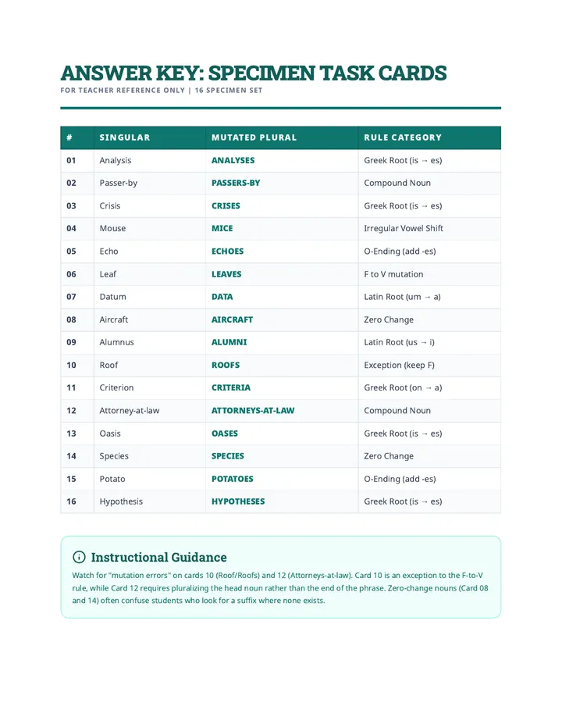Click the For Teacher Reference Only subtitle
The width and height of the screenshot is (562, 728).
point(123,90)
